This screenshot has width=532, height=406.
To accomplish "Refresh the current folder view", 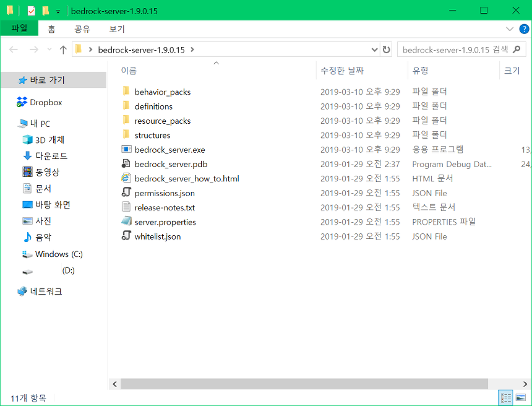I will pyautogui.click(x=386, y=50).
